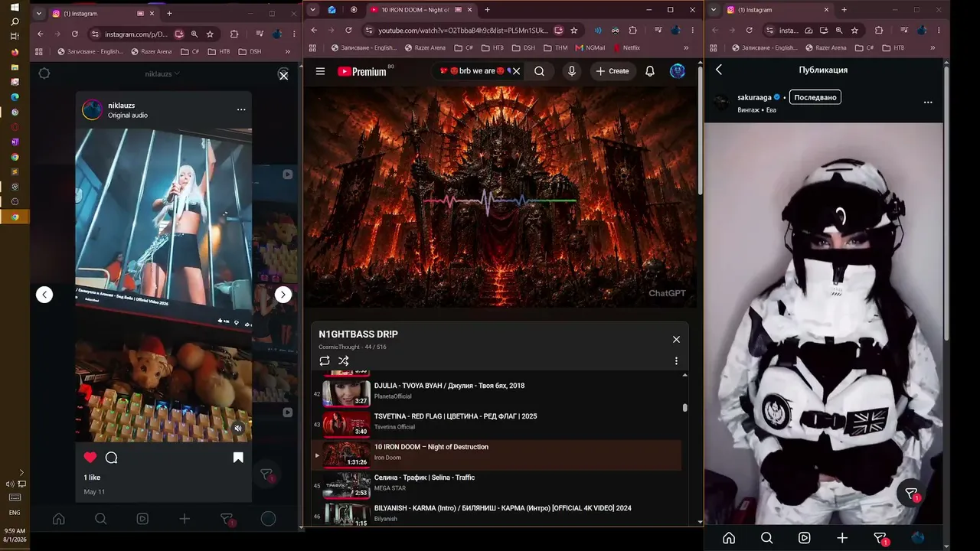Viewport: 980px width, 551px height.
Task: Clear the YouTube search box text
Action: coord(516,71)
